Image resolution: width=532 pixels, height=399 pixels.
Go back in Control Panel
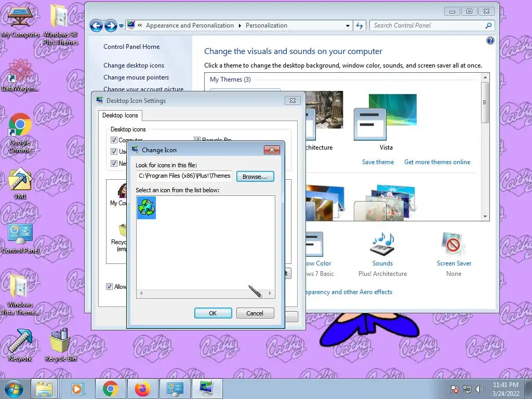pyautogui.click(x=96, y=25)
